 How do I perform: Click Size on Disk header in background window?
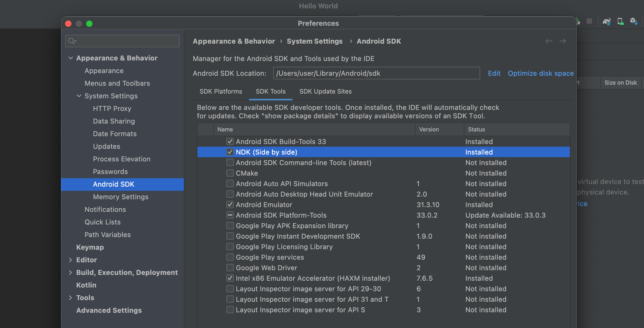(x=621, y=83)
